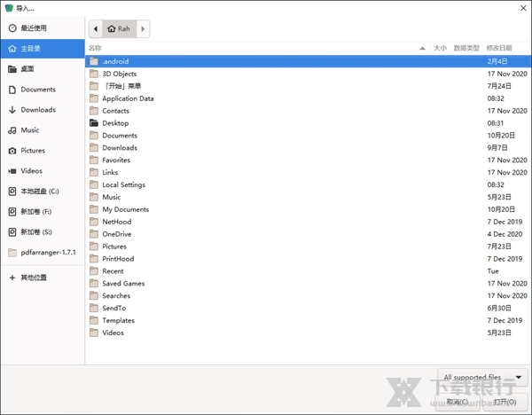Click the Pictures camera icon in sidebar
The height and width of the screenshot is (415, 532).
(x=12, y=151)
